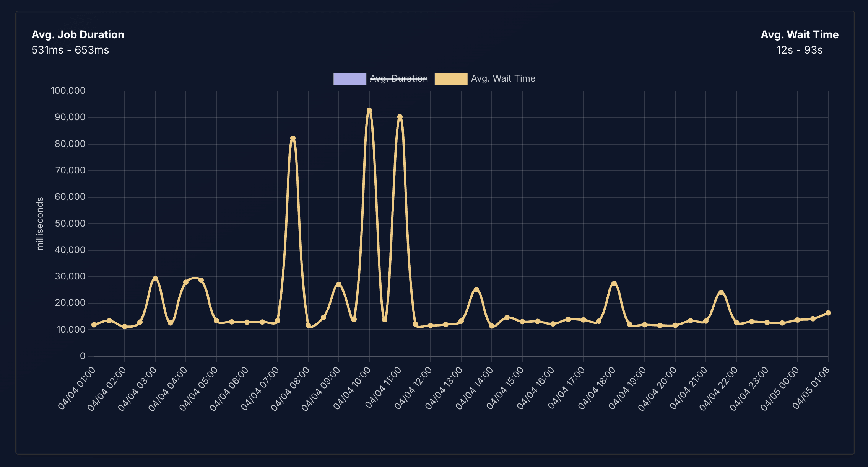This screenshot has height=467, width=868.
Task: Click the milliseconds y-axis label
Action: (40, 224)
